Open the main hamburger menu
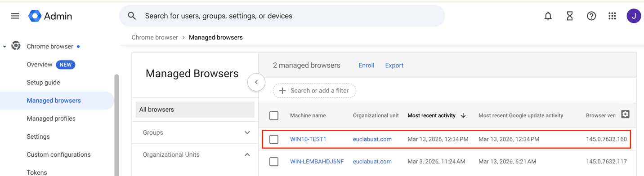644x176 pixels. [15, 16]
